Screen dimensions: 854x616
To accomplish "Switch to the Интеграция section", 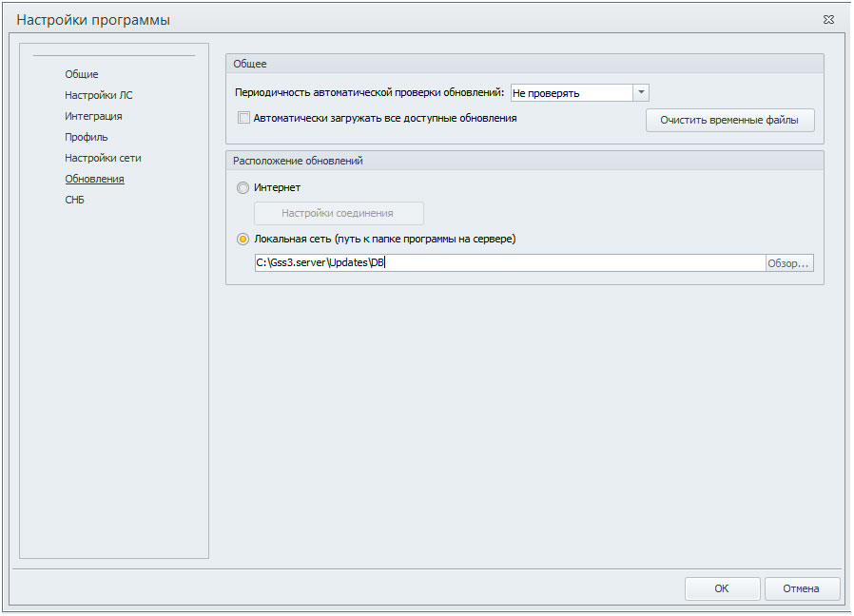I will tap(93, 116).
